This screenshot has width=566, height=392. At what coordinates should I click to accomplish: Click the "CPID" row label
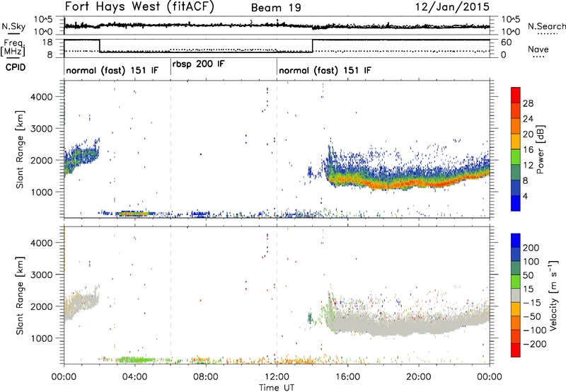pyautogui.click(x=16, y=67)
